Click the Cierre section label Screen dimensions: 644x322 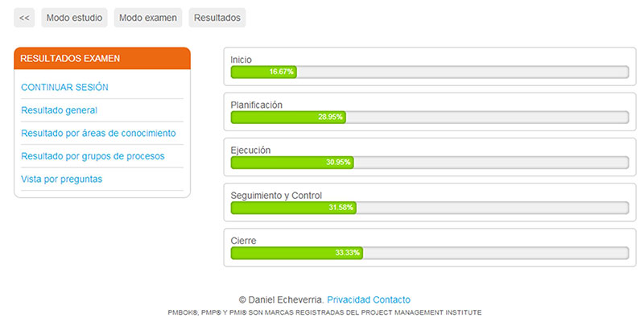click(244, 241)
